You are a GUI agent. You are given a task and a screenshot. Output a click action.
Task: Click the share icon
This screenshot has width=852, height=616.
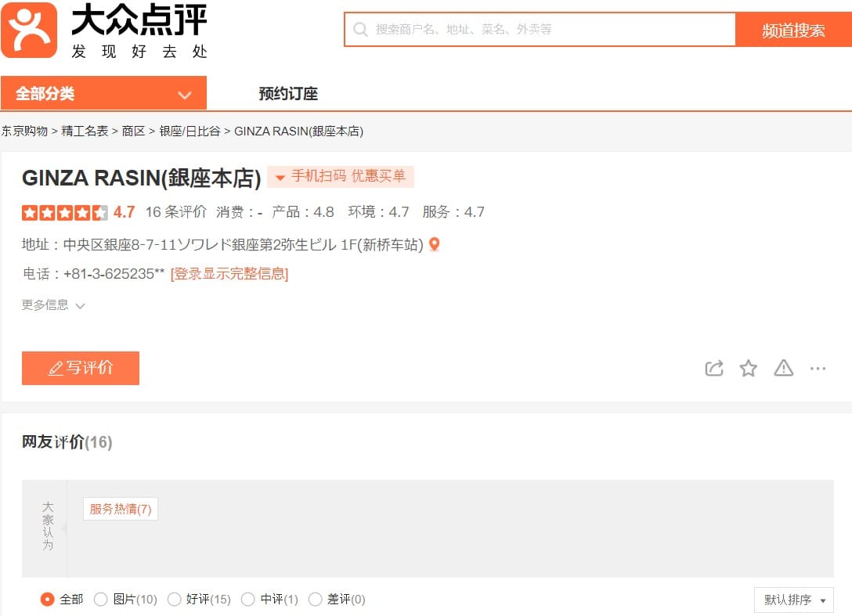click(x=714, y=369)
